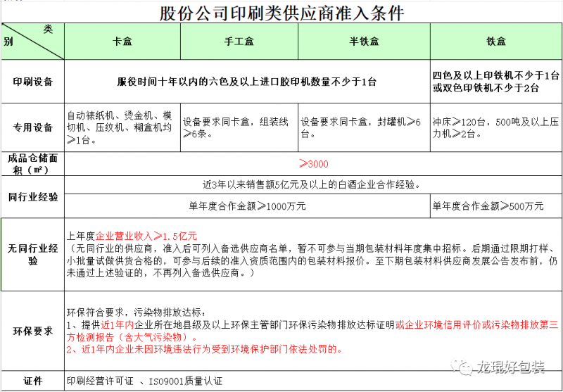The height and width of the screenshot is (392, 563).
Task: Select the 冲床≥120台 equipment cell
Action: click(495, 127)
